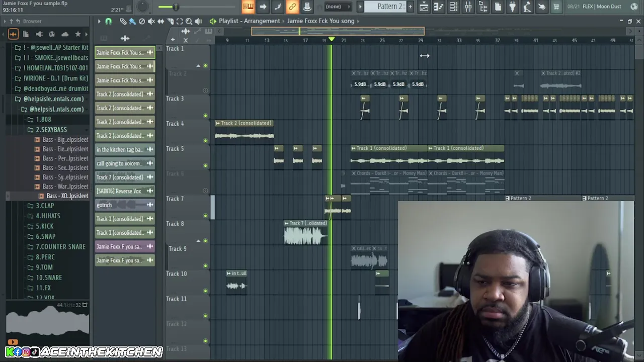This screenshot has width=644, height=362.
Task: Show all sounds in Browser tab
Action: 13,34
